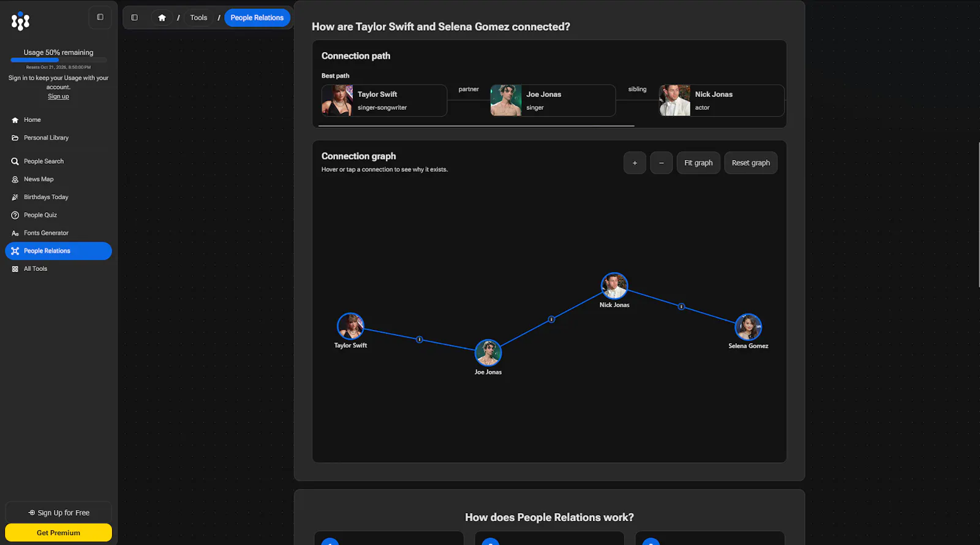This screenshot has width=980, height=545.
Task: Open People Quiz in the sidebar
Action: [58, 215]
